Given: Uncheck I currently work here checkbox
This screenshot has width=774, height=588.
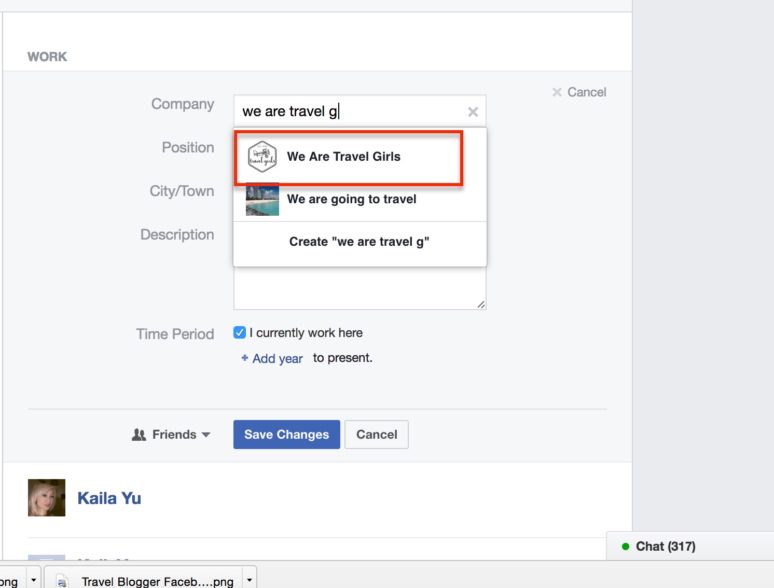Looking at the screenshot, I should pos(239,333).
